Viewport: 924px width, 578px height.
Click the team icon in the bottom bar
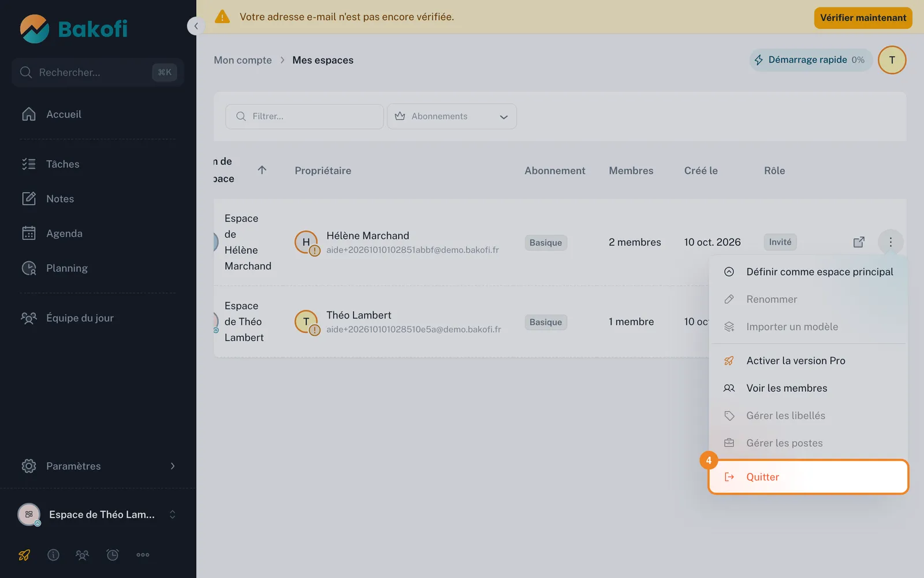coord(83,555)
